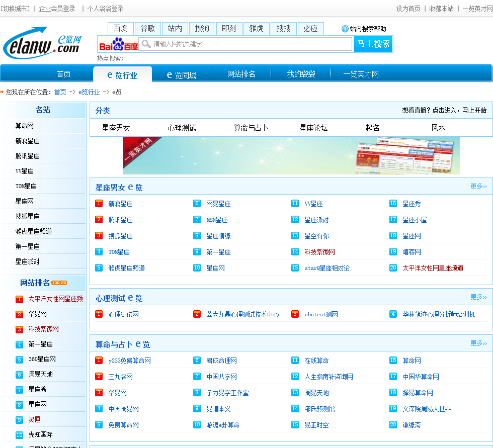Open the 算命与占卜 category
The width and height of the screenshot is (493, 448).
click(x=251, y=128)
